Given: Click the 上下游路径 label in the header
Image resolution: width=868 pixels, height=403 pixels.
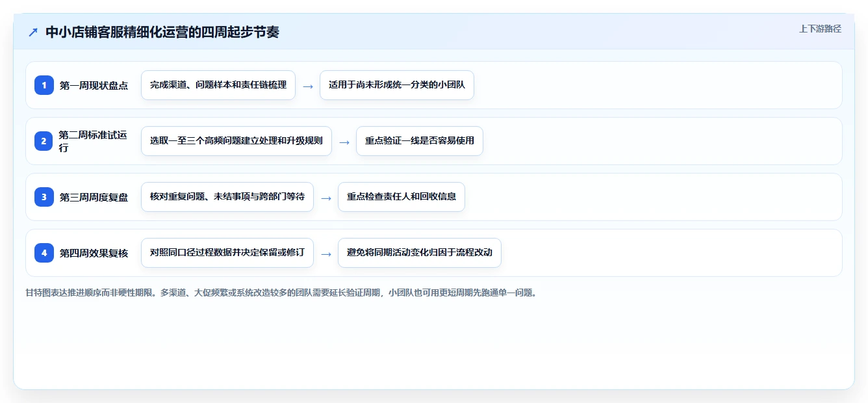Looking at the screenshot, I should point(820,29).
